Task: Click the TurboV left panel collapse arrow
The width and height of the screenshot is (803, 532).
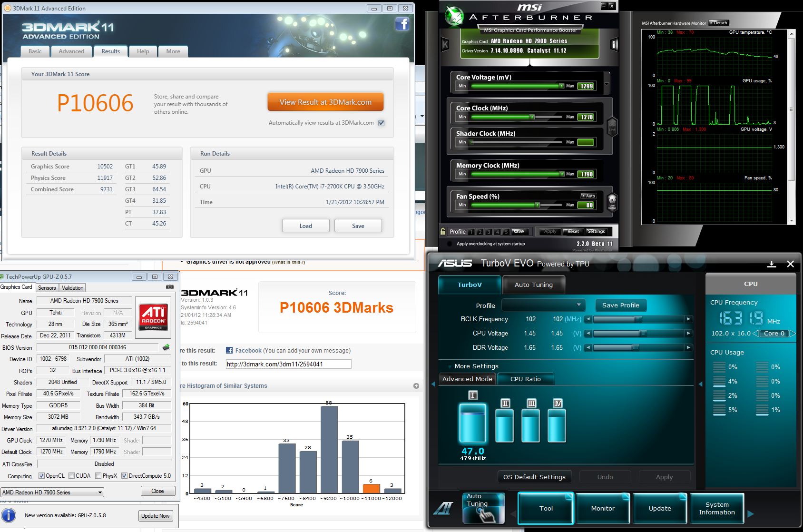Action: click(x=433, y=384)
